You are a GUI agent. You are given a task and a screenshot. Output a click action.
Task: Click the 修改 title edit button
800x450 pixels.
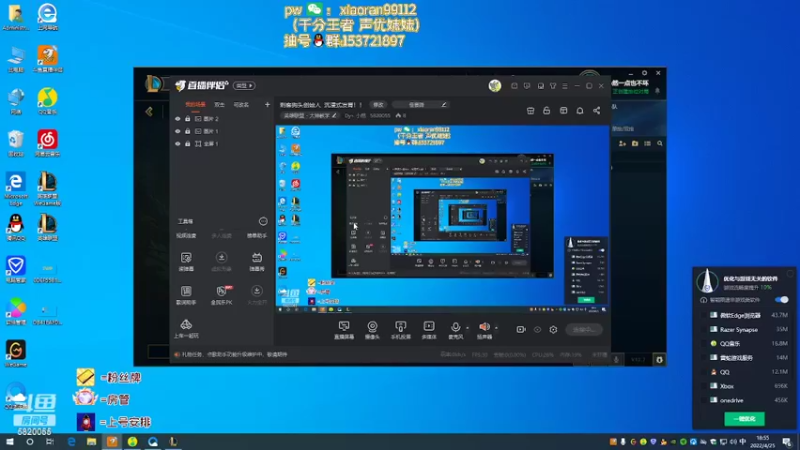(x=378, y=105)
